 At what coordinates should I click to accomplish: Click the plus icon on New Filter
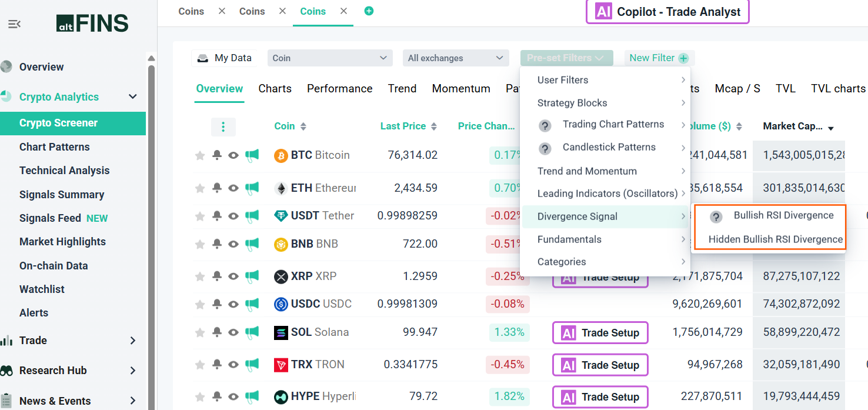(x=683, y=58)
